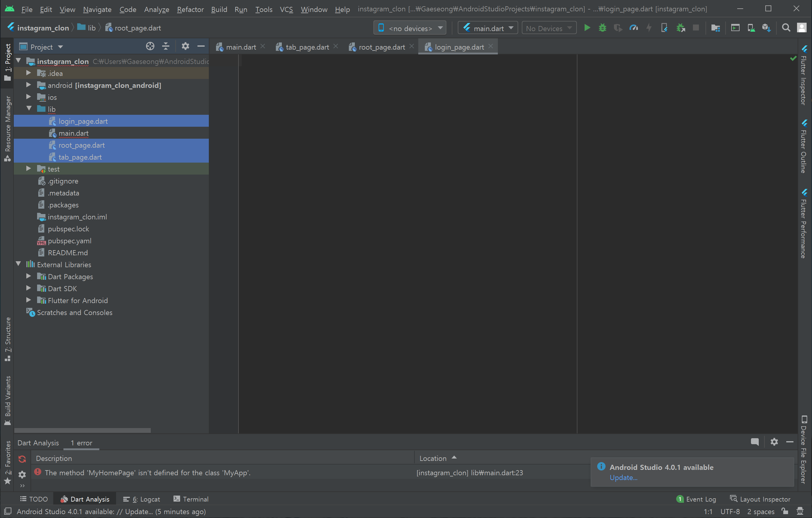Open the Analyze menu
Viewport: 812px width, 518px height.
coord(156,9)
